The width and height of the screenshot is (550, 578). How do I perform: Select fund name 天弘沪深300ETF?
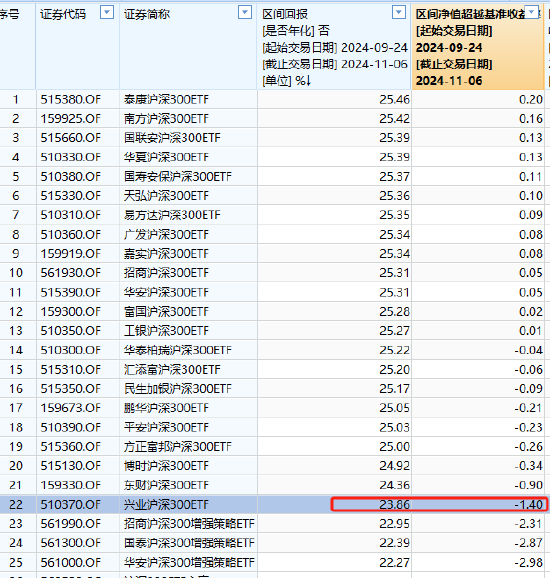tap(166, 196)
